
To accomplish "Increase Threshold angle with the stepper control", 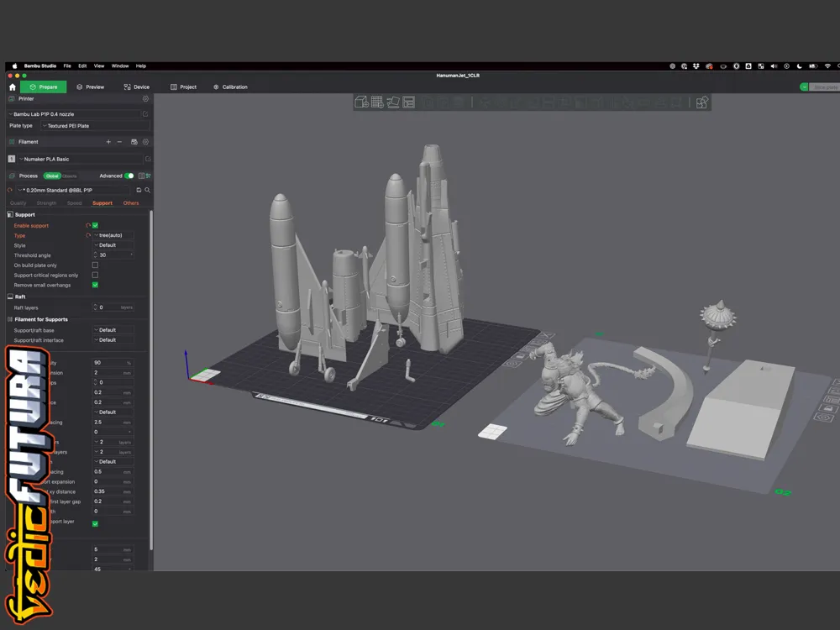I will tap(95, 253).
